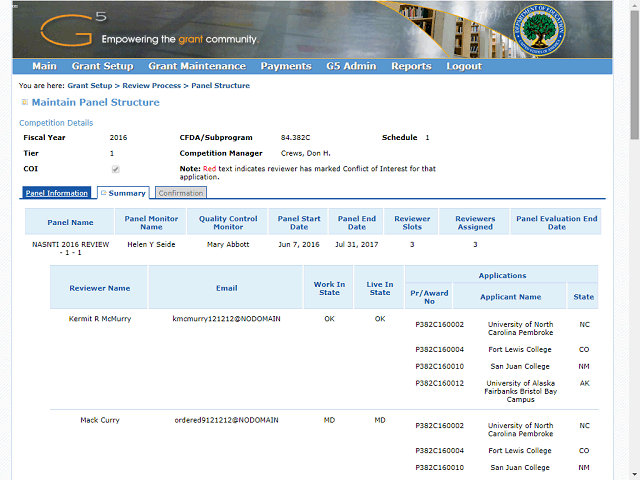Open the Grant Setup menu
Image resolution: width=640 pixels, height=480 pixels.
point(102,66)
